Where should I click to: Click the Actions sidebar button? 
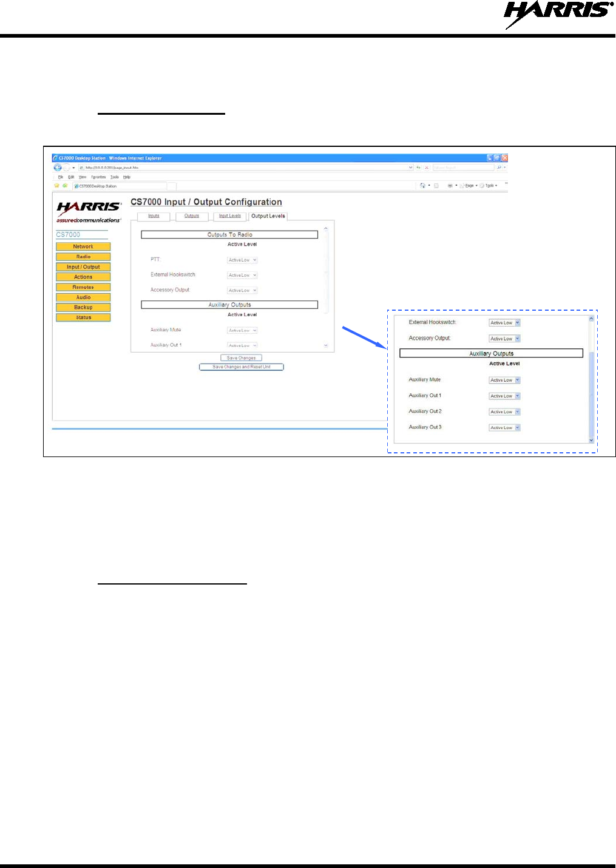tap(83, 277)
